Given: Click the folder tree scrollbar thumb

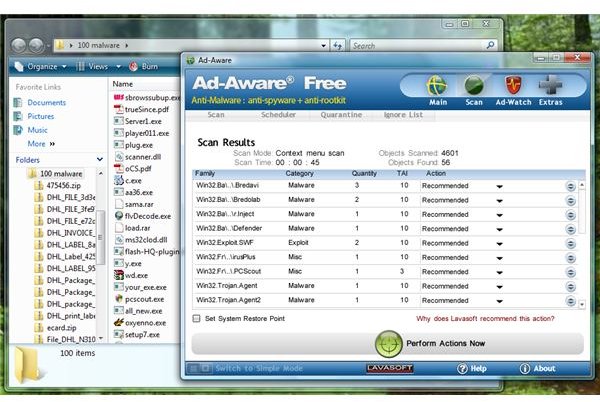Looking at the screenshot, I should [x=101, y=237].
